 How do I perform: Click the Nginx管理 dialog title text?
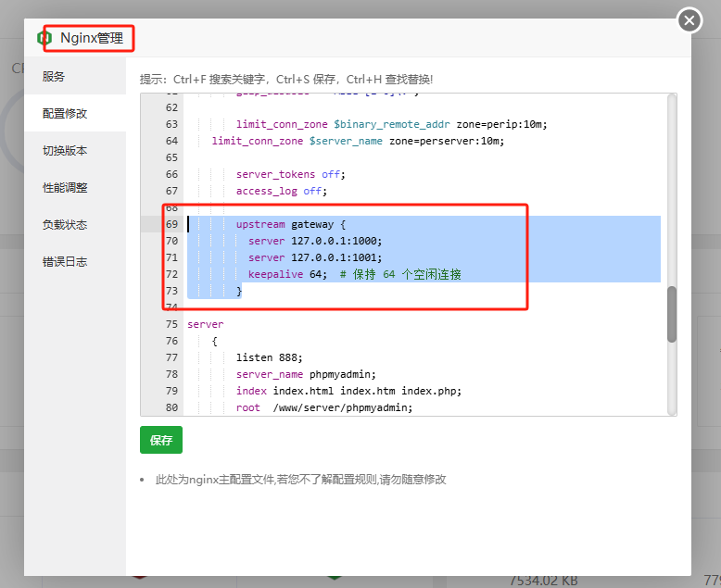(92, 38)
